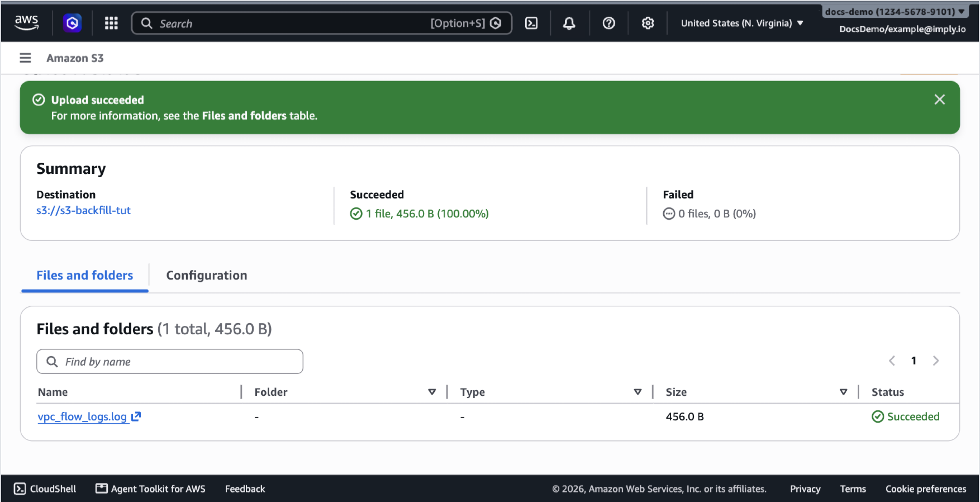
Task: Click the search magnifier icon in top bar
Action: [147, 24]
